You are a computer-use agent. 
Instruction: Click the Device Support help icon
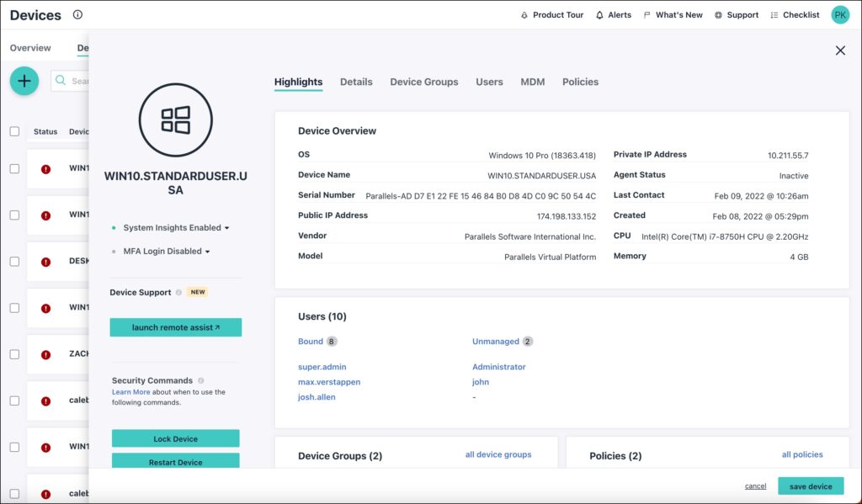[178, 293]
